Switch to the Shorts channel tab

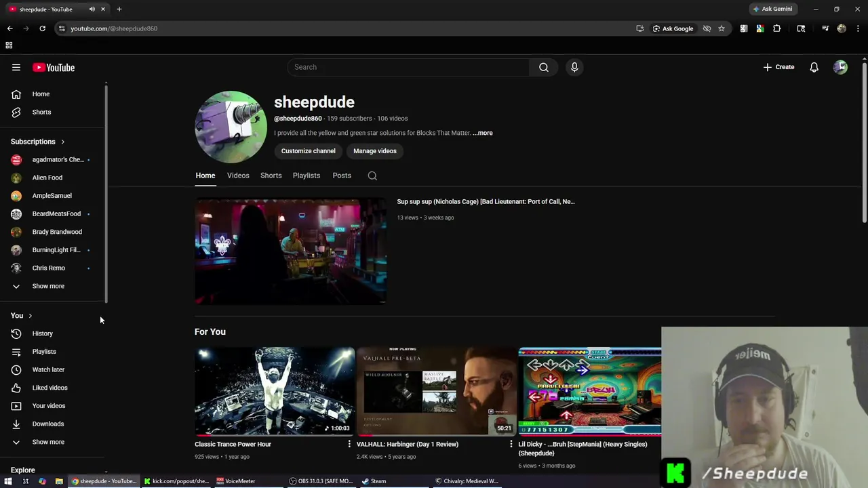coord(271,176)
